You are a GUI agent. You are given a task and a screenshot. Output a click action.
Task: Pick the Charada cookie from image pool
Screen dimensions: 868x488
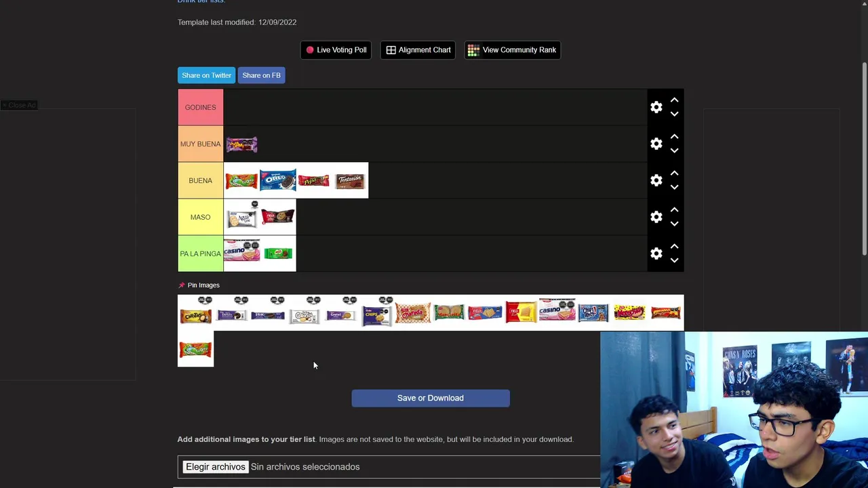point(413,312)
